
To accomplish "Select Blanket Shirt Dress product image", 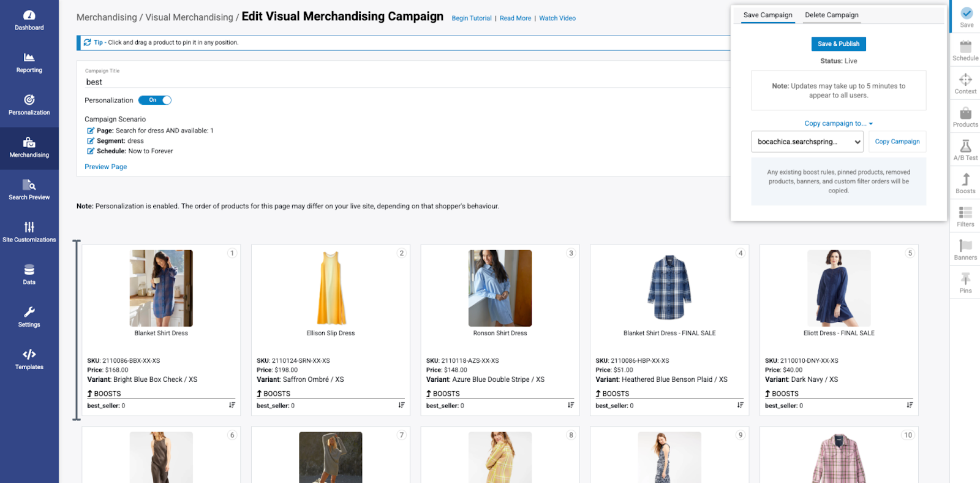I will point(161,288).
